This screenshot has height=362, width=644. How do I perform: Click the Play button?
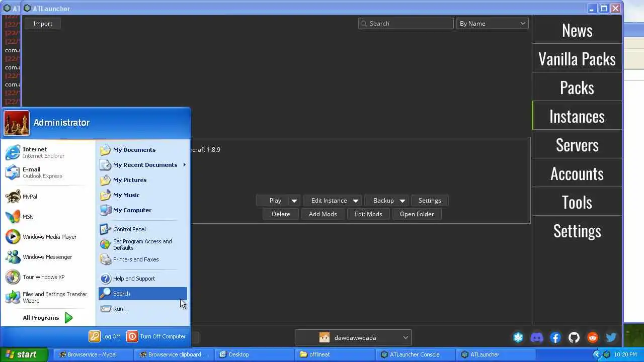click(275, 201)
